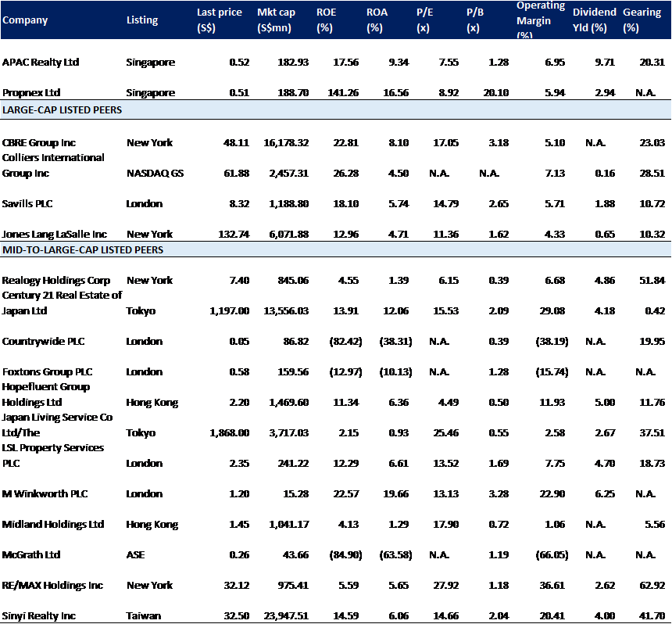Viewport: 672px width, 624px height.
Task: Click the ROA (%) column header
Action: tap(377, 20)
